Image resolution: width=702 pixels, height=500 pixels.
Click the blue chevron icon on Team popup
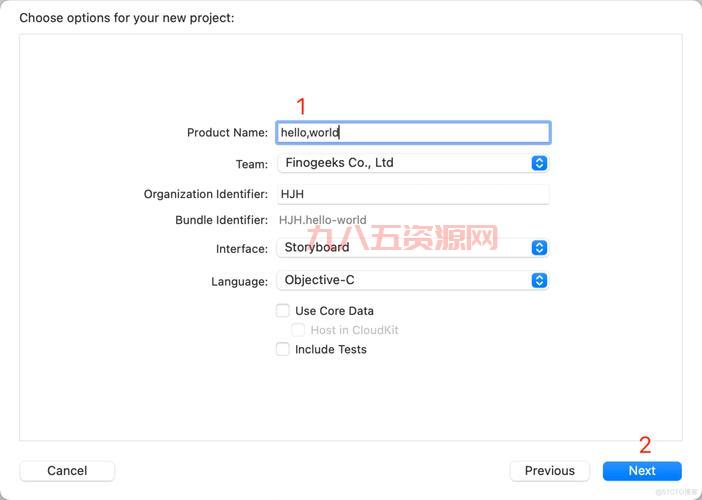pos(539,163)
